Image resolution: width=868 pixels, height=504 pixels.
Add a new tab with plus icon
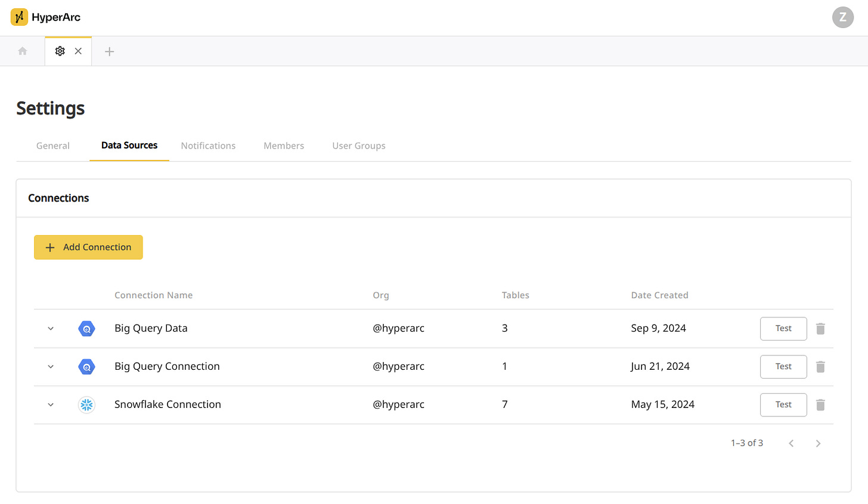click(109, 51)
